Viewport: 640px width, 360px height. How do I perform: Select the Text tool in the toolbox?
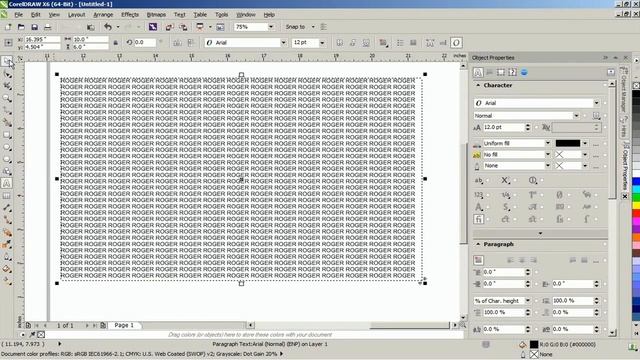(x=7, y=184)
